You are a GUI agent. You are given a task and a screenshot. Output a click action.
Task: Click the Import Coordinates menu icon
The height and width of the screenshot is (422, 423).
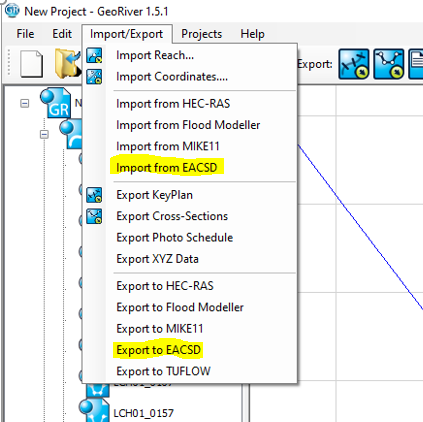tap(94, 77)
